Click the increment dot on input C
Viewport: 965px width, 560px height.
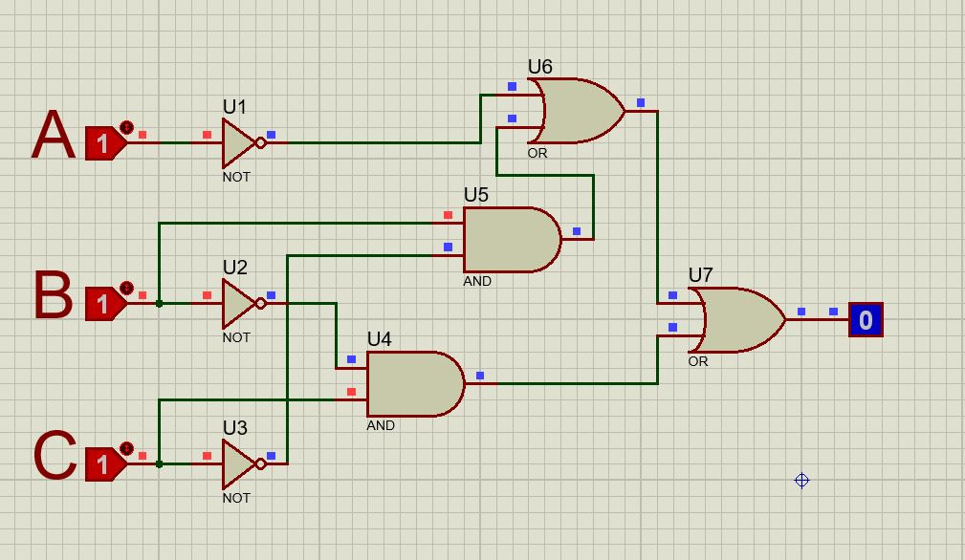(127, 448)
